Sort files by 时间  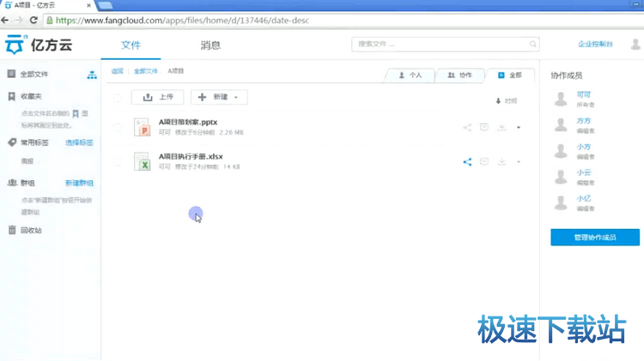click(x=507, y=101)
